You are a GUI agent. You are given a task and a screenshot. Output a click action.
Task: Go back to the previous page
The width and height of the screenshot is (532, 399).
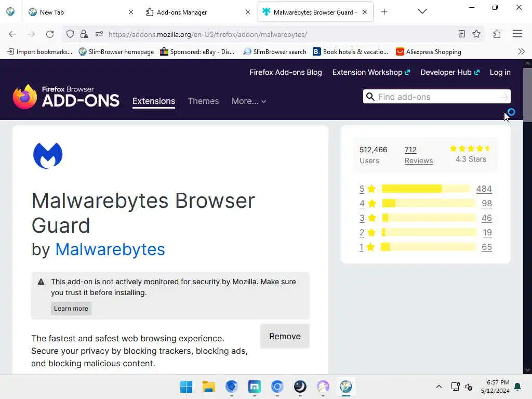pyautogui.click(x=12, y=34)
